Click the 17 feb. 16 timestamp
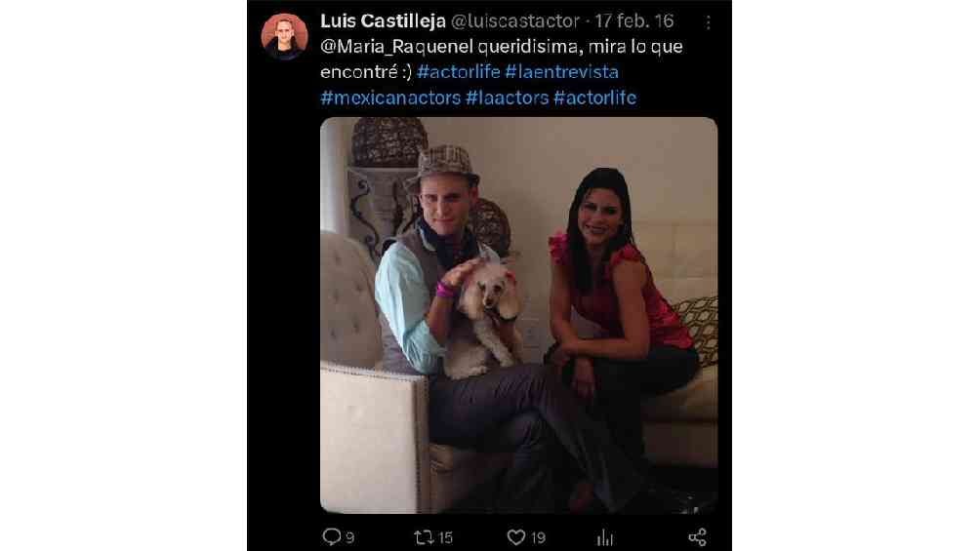 tap(633, 21)
